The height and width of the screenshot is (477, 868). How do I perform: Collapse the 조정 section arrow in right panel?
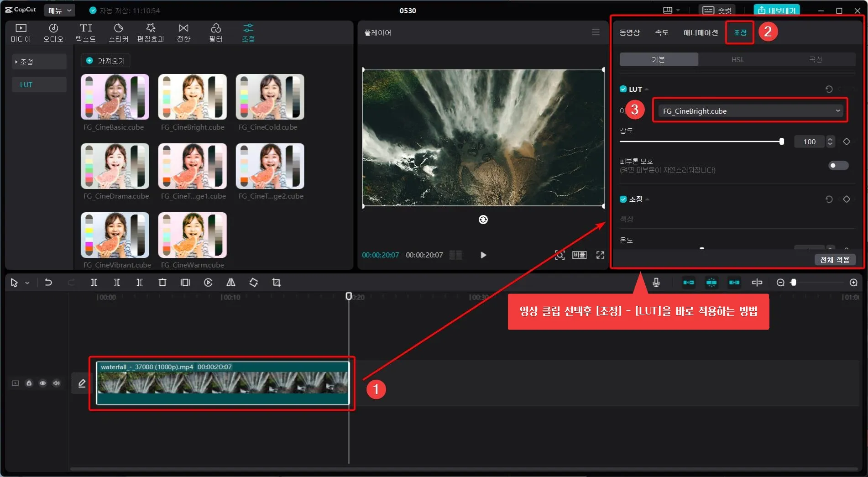[647, 199]
